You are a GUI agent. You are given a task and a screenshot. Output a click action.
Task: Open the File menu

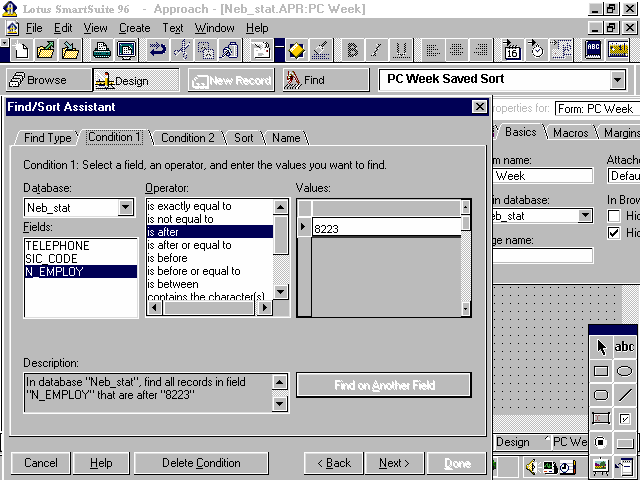click(34, 28)
